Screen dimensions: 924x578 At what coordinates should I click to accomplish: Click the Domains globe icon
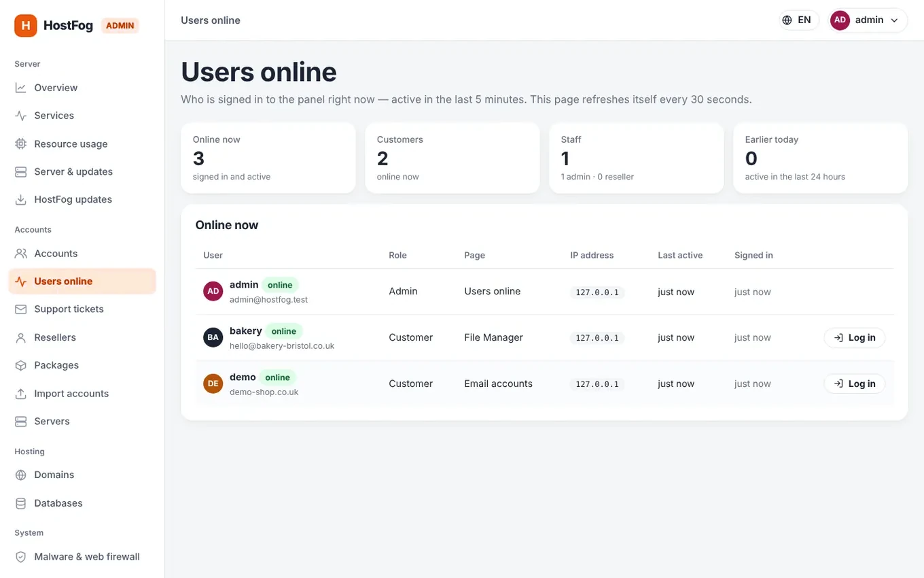pos(21,475)
